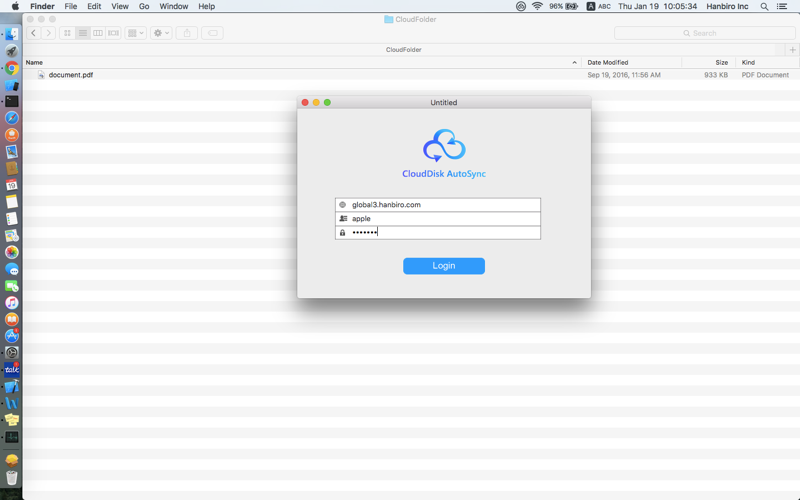Close the Untitled login window

tap(305, 103)
